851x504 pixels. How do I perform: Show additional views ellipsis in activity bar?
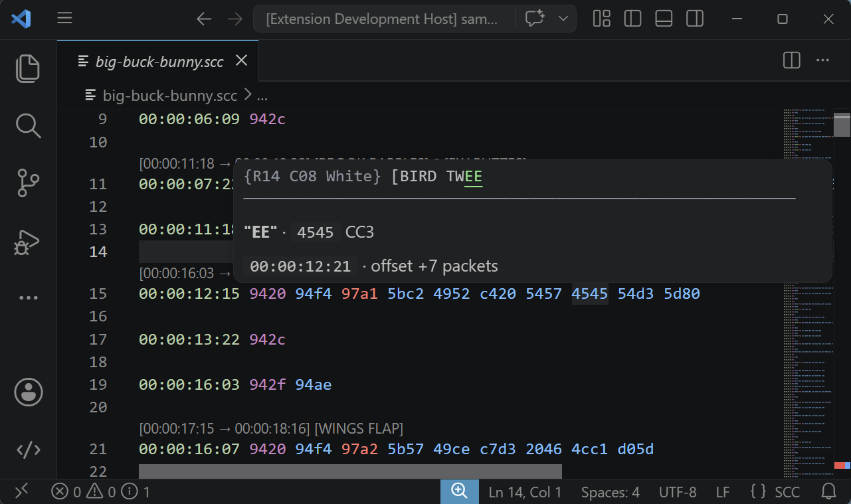pos(28,298)
